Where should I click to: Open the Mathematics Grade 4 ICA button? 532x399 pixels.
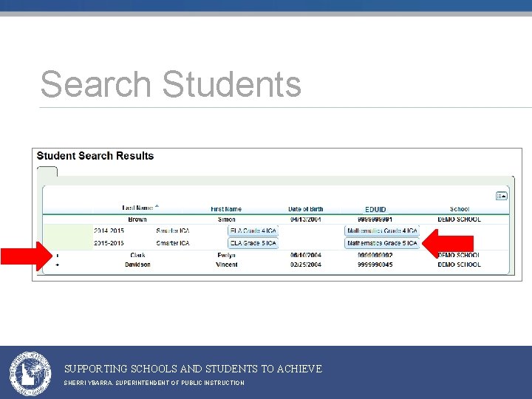(382, 231)
